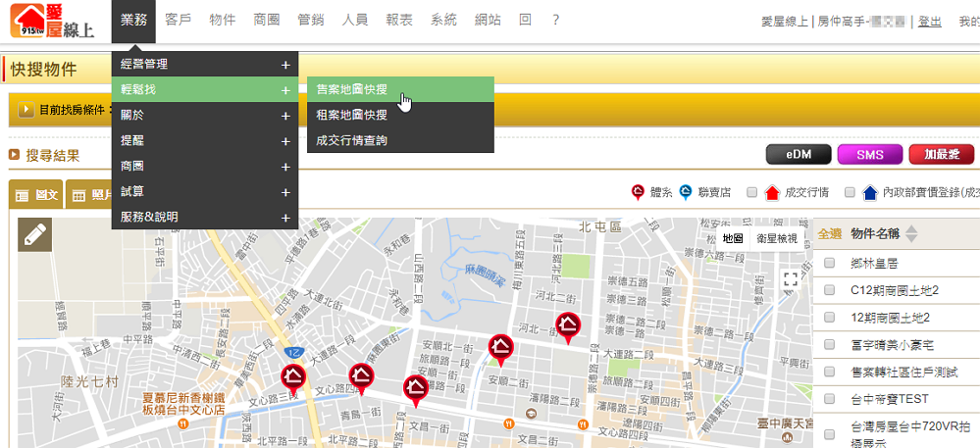The height and width of the screenshot is (448, 980).
Task: Open the 客戶 top menu
Action: point(179,21)
